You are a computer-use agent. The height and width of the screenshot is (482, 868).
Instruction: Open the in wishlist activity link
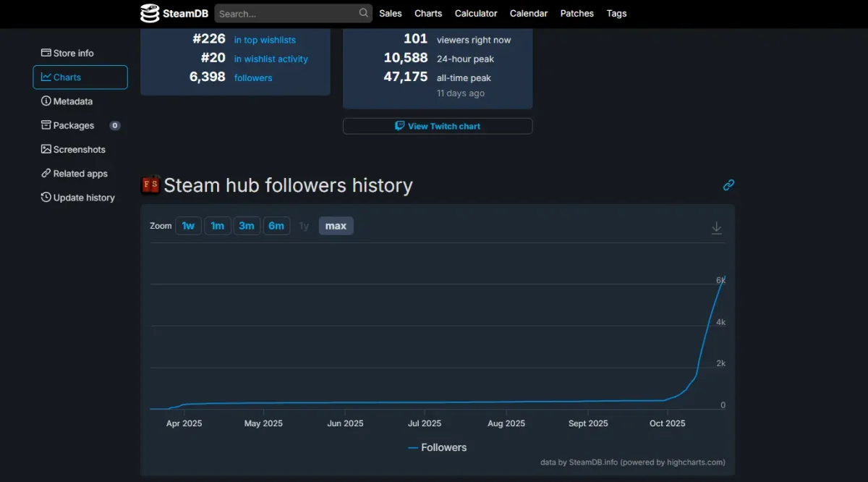point(271,59)
